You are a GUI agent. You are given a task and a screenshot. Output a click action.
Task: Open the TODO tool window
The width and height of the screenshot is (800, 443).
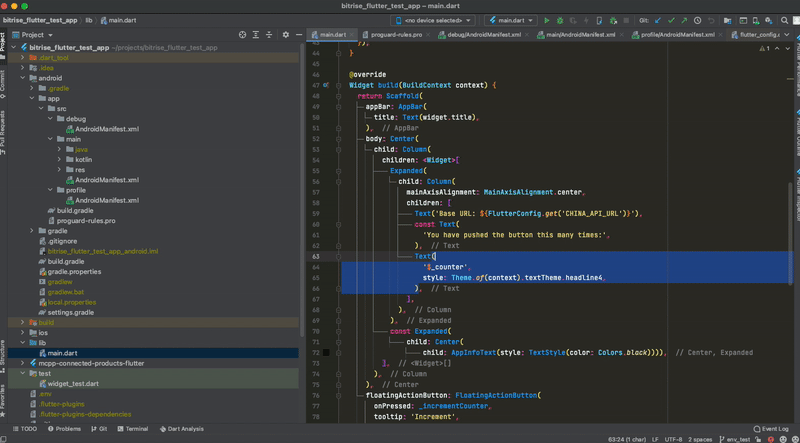[x=25, y=429]
